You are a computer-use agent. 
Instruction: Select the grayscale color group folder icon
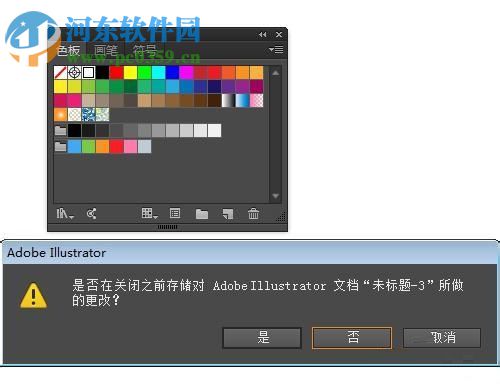[60, 130]
